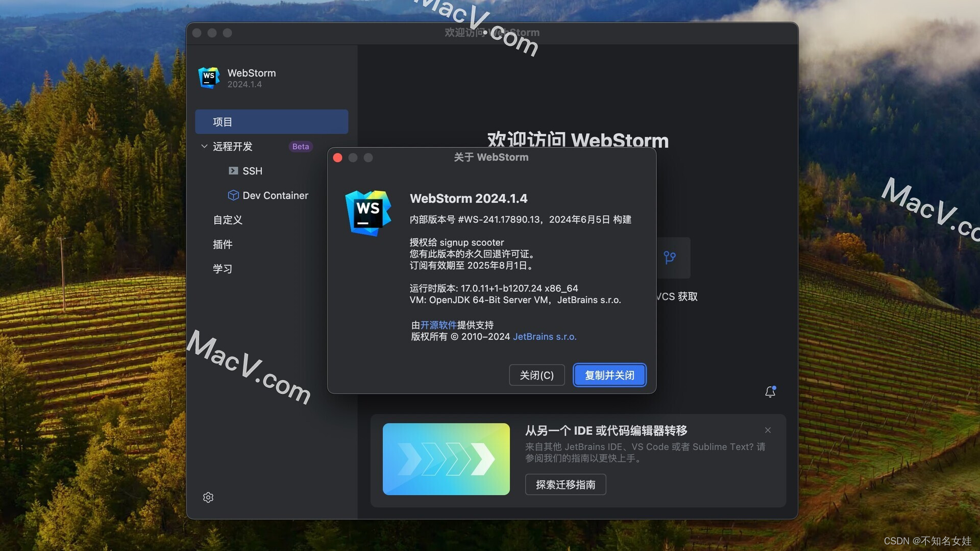Open the JetBrains s.r.o. link

click(x=544, y=337)
